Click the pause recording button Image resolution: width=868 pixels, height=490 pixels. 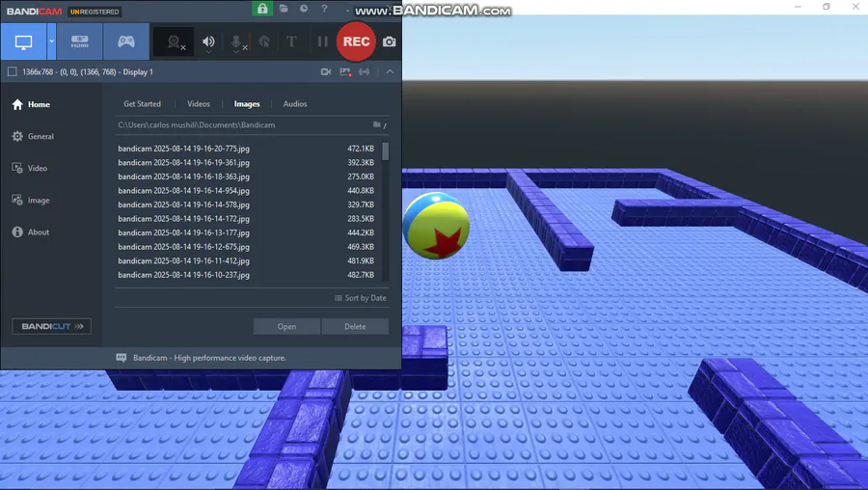[x=323, y=41]
